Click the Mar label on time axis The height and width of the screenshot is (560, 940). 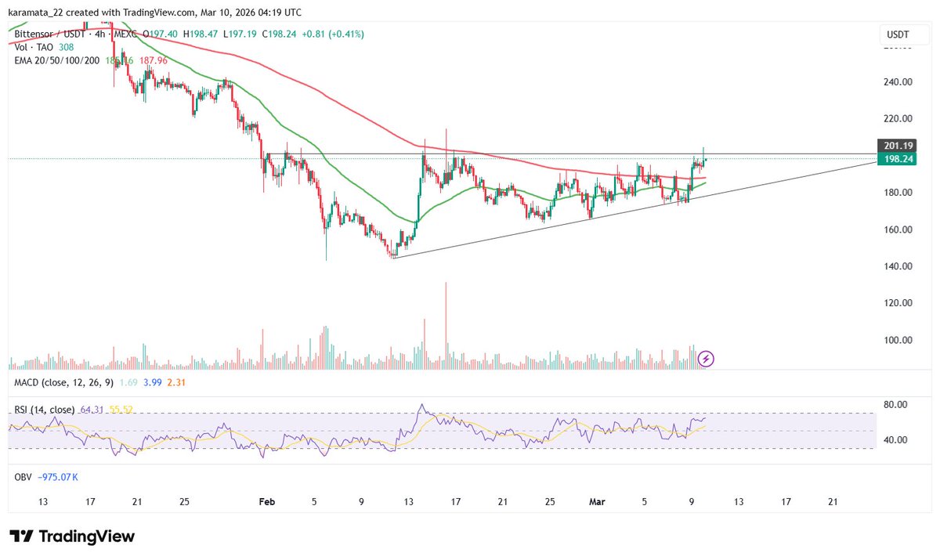coord(596,501)
